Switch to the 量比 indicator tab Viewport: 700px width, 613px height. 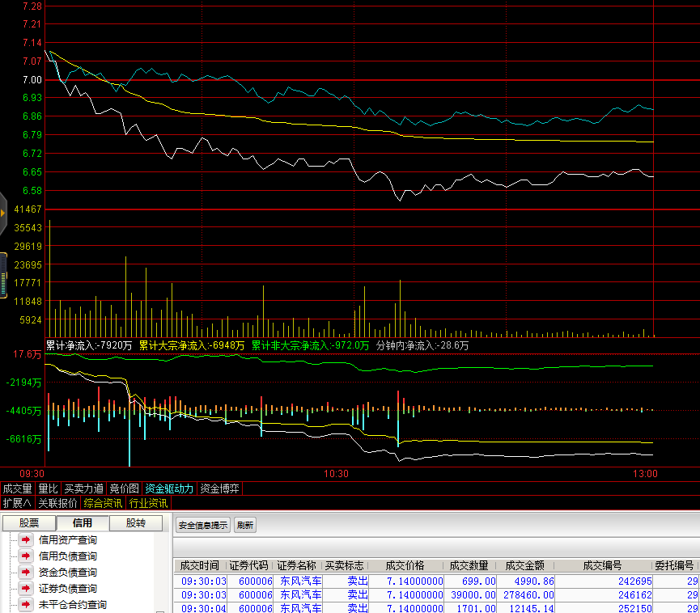(48, 488)
